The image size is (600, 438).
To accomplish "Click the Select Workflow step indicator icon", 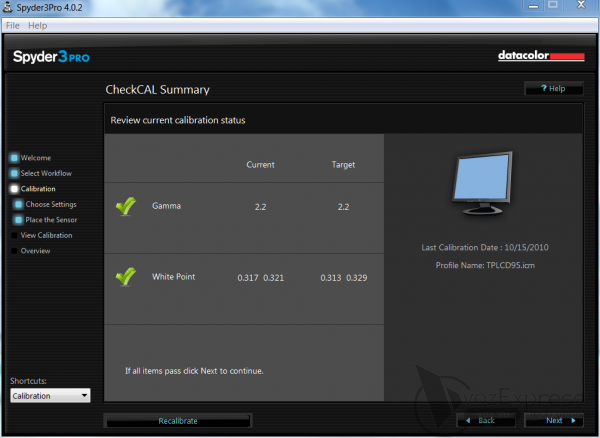I will (x=14, y=173).
